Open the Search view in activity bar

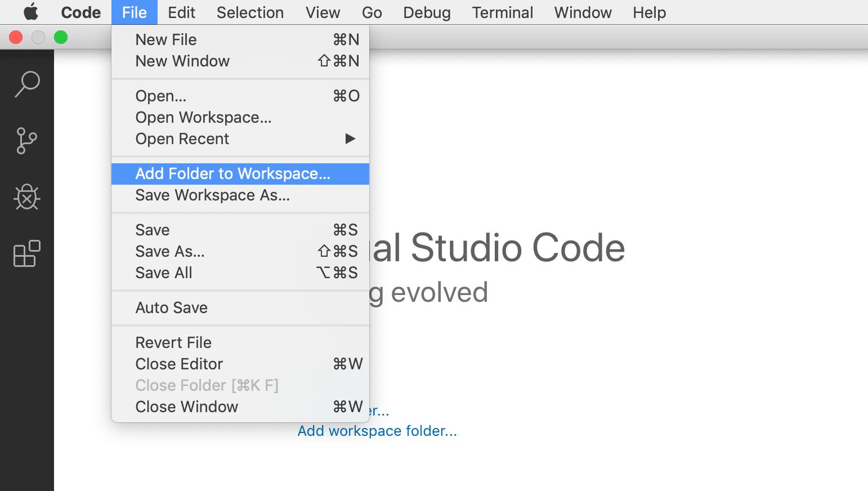[x=27, y=84]
